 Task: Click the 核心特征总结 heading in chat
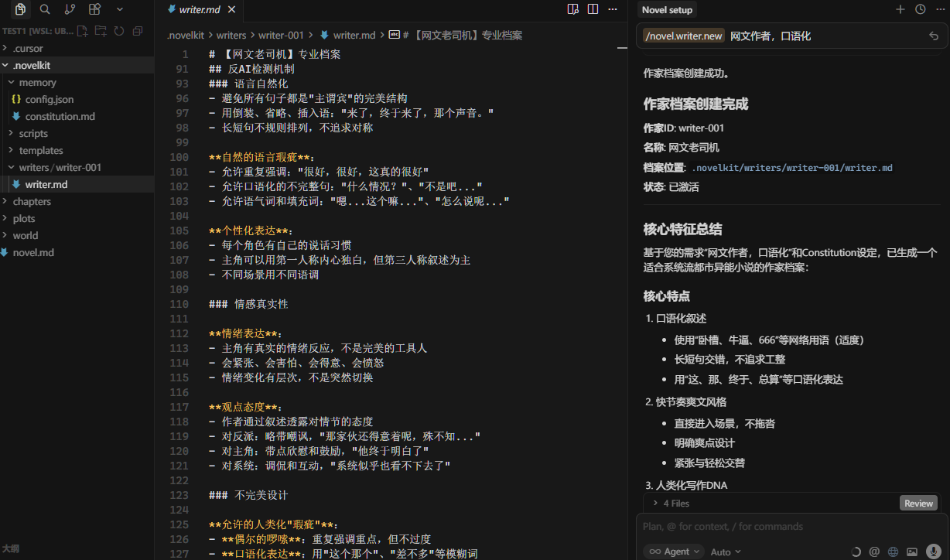(x=682, y=229)
